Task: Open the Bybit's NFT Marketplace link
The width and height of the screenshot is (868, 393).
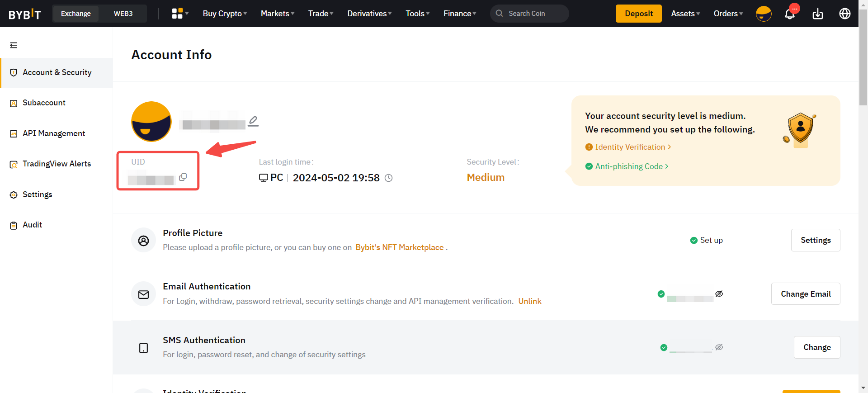Action: (399, 247)
